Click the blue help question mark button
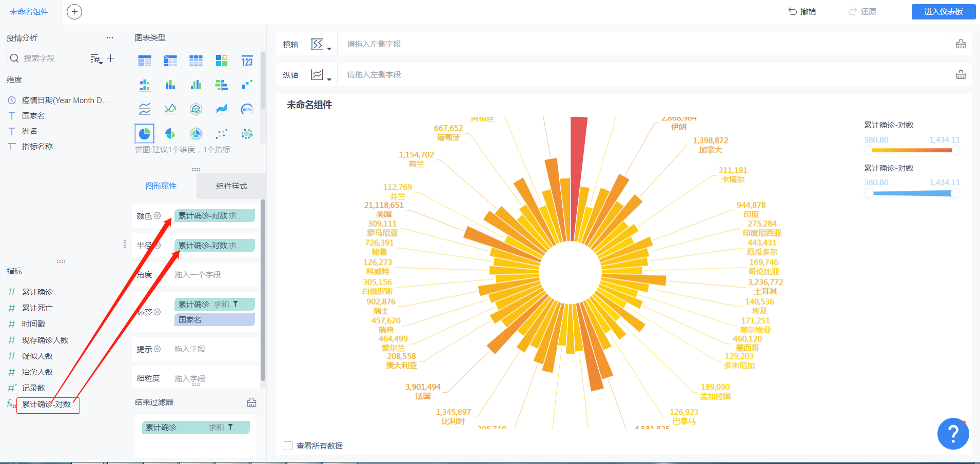This screenshot has height=464, width=980. click(x=953, y=434)
